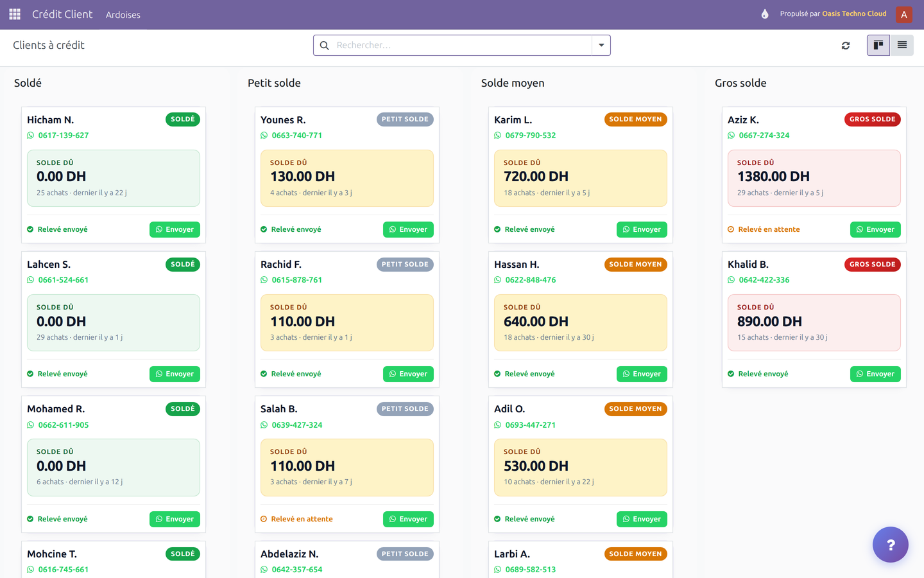Open Larbi A. customer card
The image size is (924, 578).
581,559
